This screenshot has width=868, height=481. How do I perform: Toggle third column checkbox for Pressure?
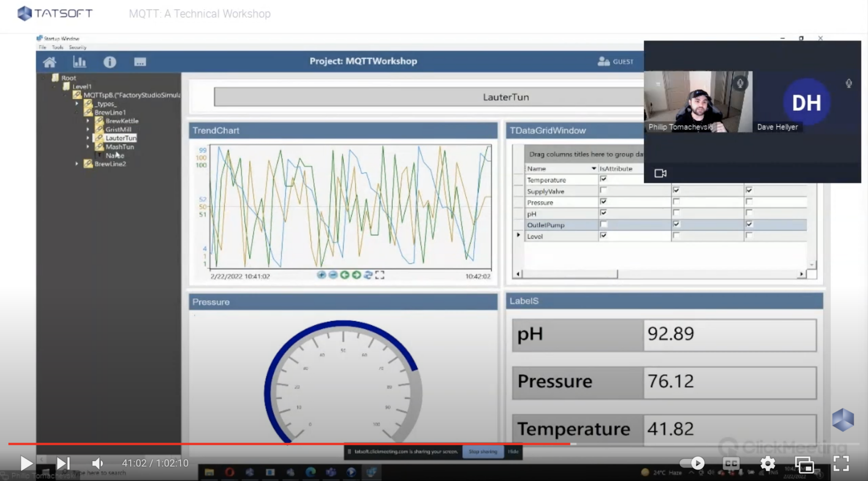point(749,201)
